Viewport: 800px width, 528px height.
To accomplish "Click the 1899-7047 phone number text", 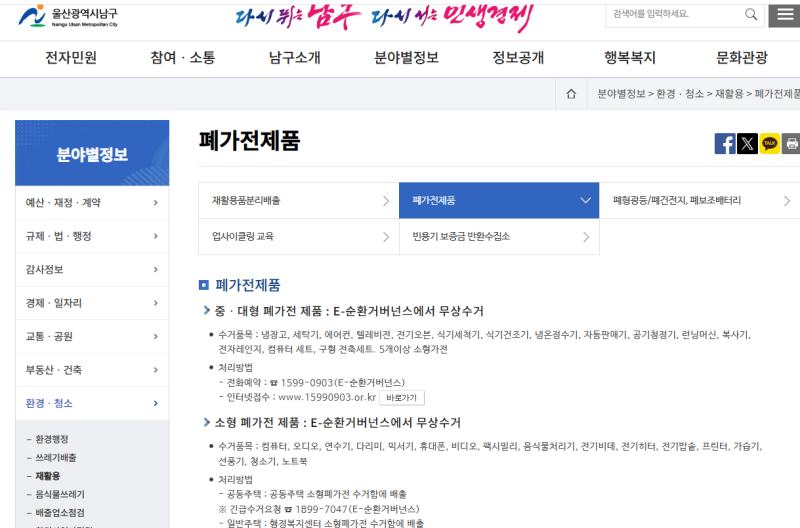I will point(321,509).
